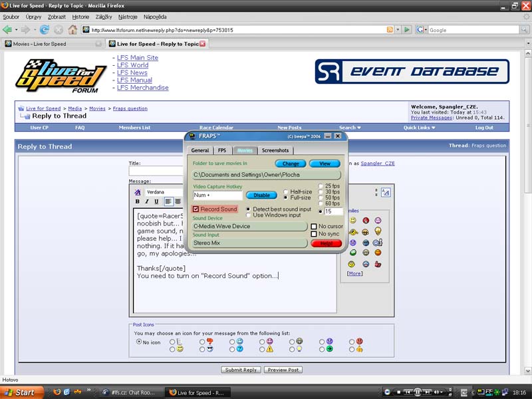Open the Záložky menu
This screenshot has height=399, width=532.
tap(104, 17)
